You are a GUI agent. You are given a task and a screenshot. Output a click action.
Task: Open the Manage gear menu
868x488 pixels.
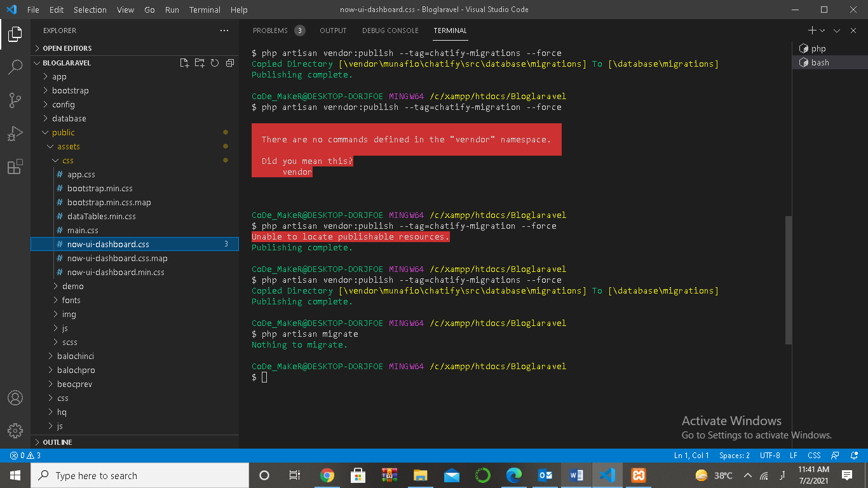pyautogui.click(x=15, y=431)
